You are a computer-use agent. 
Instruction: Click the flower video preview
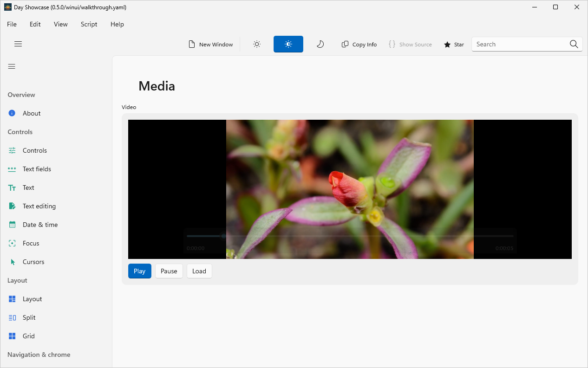(x=350, y=189)
